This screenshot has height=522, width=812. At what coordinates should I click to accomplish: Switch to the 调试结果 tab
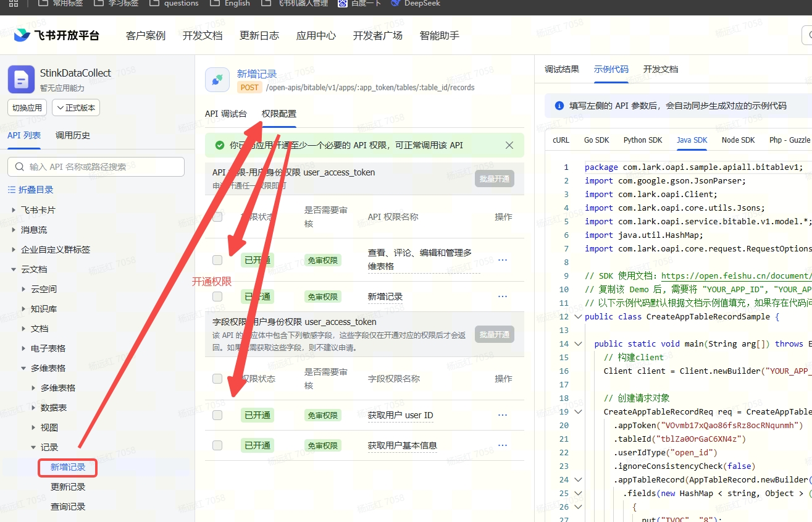click(562, 69)
